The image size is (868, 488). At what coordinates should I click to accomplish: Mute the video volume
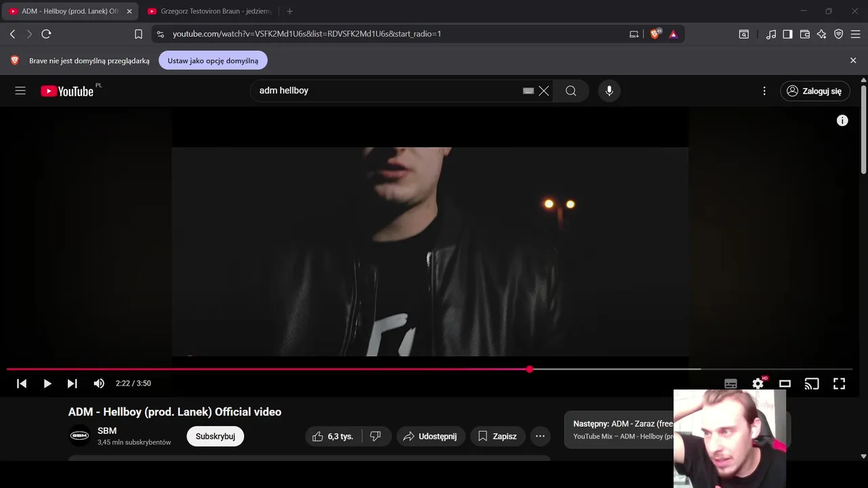tap(99, 384)
